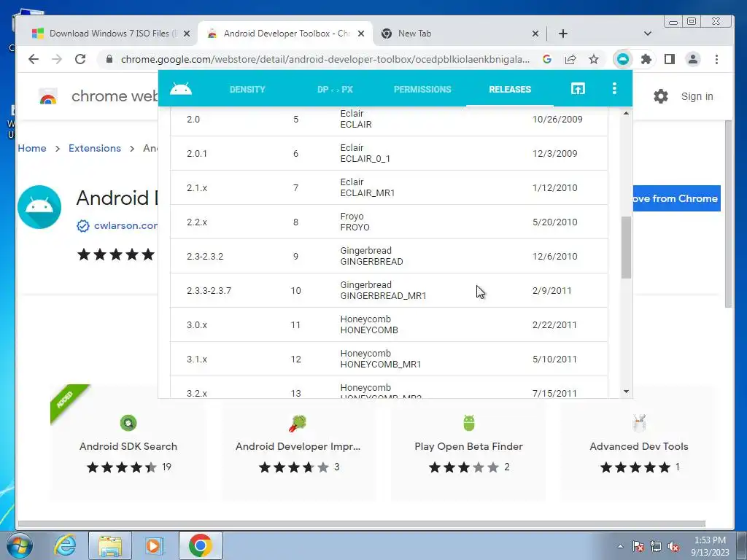
Task: Click the Windows Start button
Action: (19, 545)
